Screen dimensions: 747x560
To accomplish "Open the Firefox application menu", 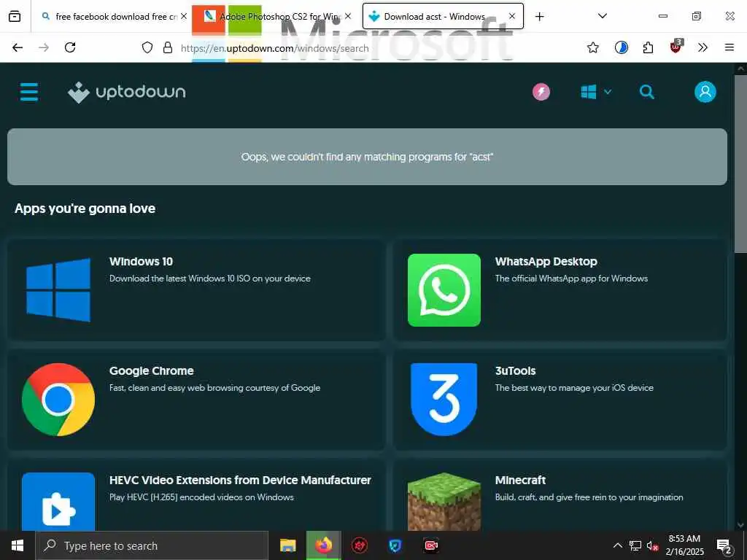I will point(729,47).
